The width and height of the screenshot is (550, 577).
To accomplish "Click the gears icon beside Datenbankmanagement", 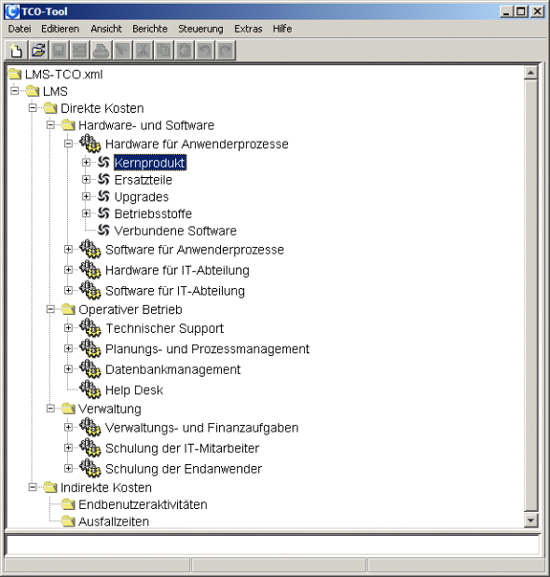I will (x=90, y=369).
